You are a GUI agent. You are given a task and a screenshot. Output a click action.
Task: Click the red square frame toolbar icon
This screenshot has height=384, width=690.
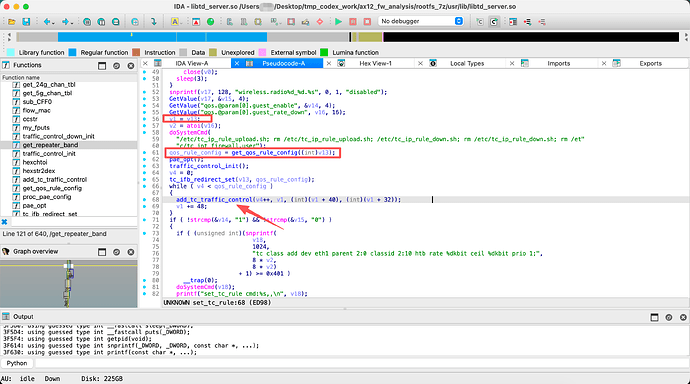[291, 22]
